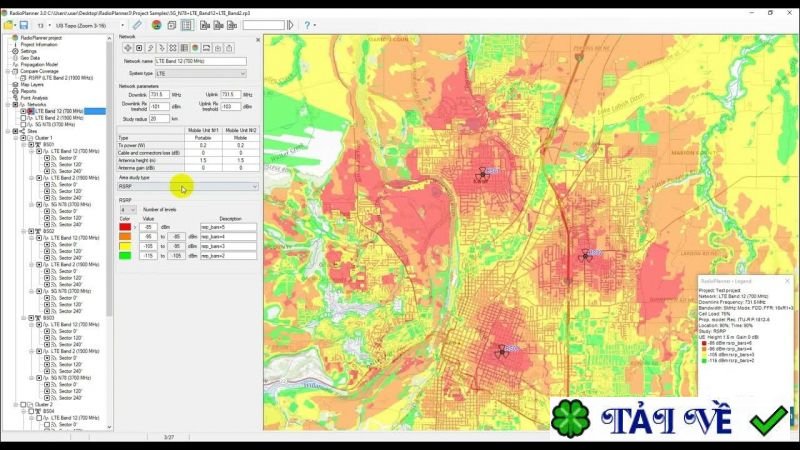Click the toolbar search box
800x450 pixels.
263,25
